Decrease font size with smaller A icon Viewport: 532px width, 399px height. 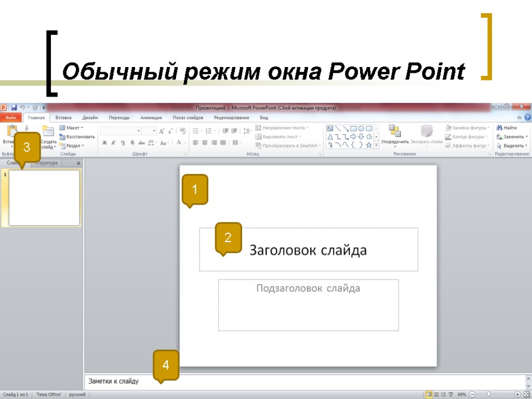pos(170,131)
